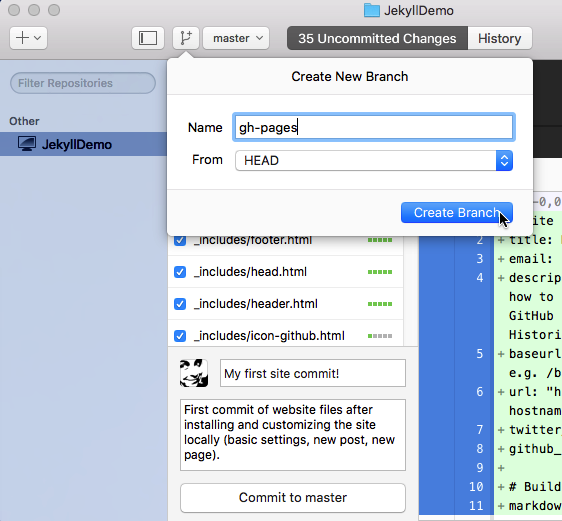Select the _includes/icon-github.html file row

pos(285,334)
